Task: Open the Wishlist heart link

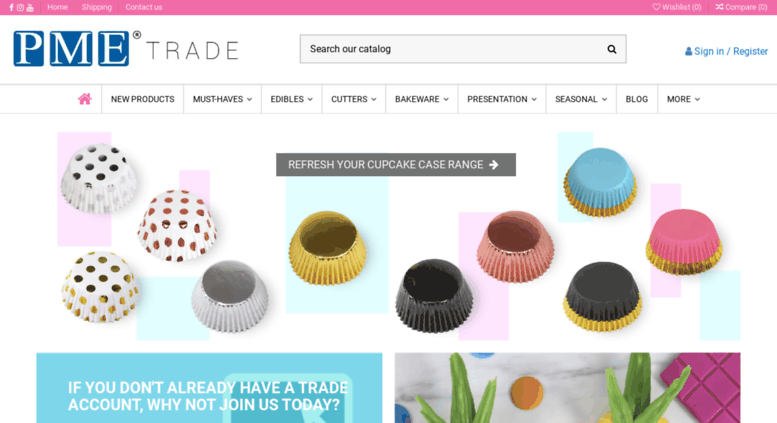Action: pos(677,7)
